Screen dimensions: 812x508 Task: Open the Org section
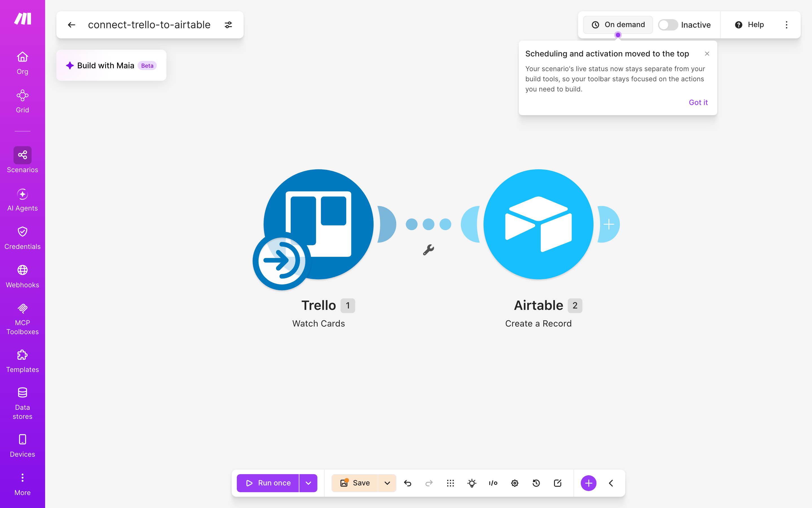tap(23, 63)
